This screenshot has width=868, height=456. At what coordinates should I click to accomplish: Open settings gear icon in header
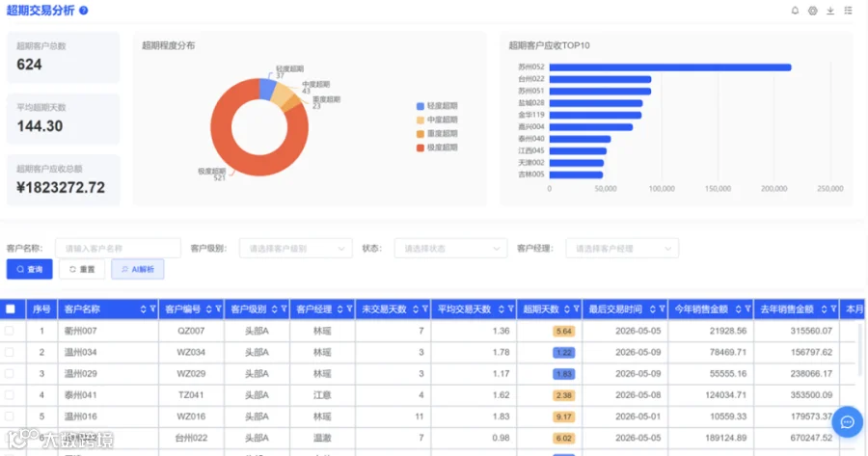point(813,11)
